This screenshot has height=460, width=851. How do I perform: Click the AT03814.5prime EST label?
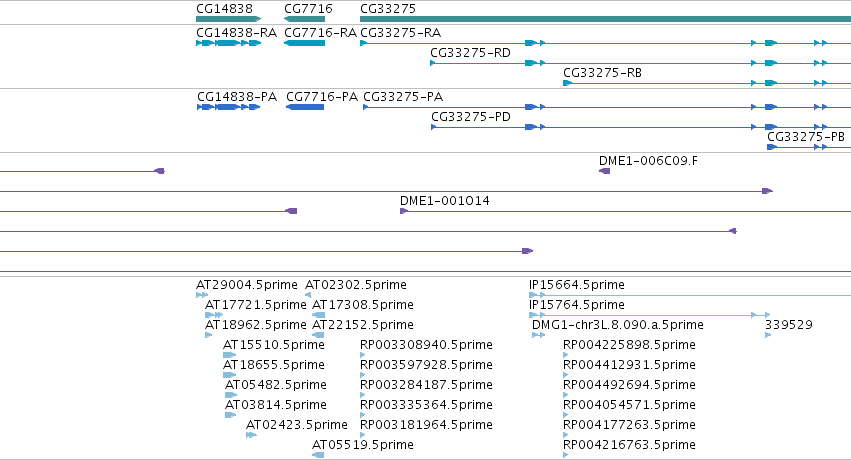(276, 405)
